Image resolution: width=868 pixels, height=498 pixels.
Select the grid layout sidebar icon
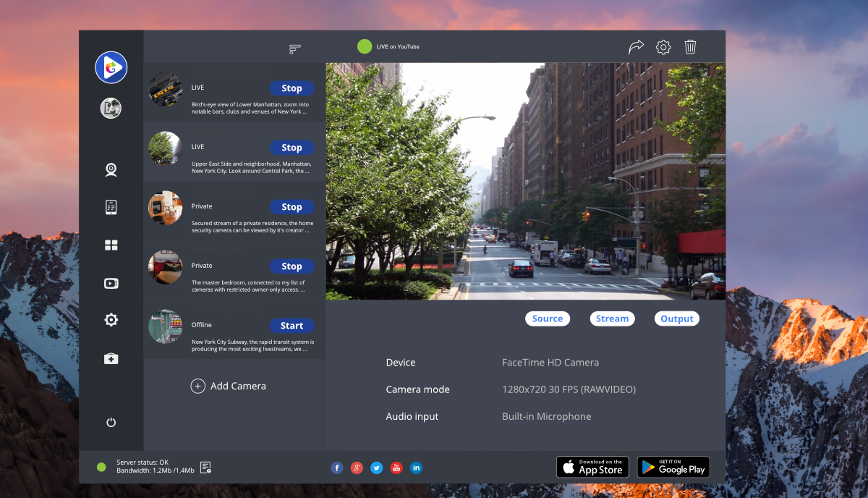111,245
